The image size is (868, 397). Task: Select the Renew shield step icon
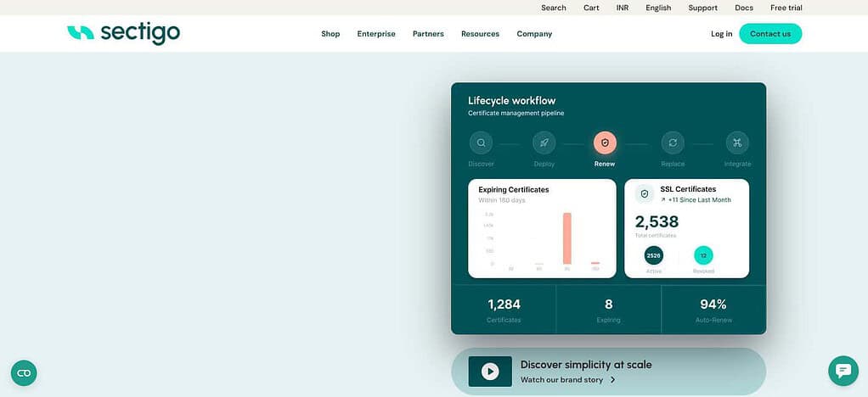[605, 143]
